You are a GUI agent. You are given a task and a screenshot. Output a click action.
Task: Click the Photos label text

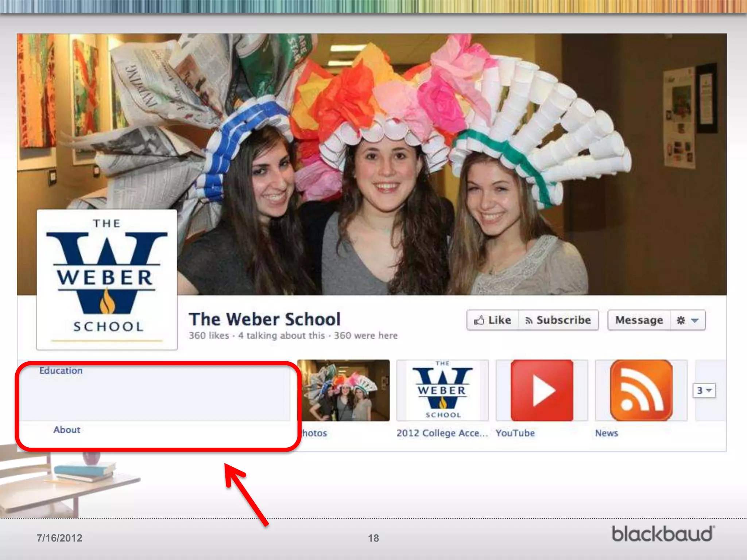pos(314,433)
